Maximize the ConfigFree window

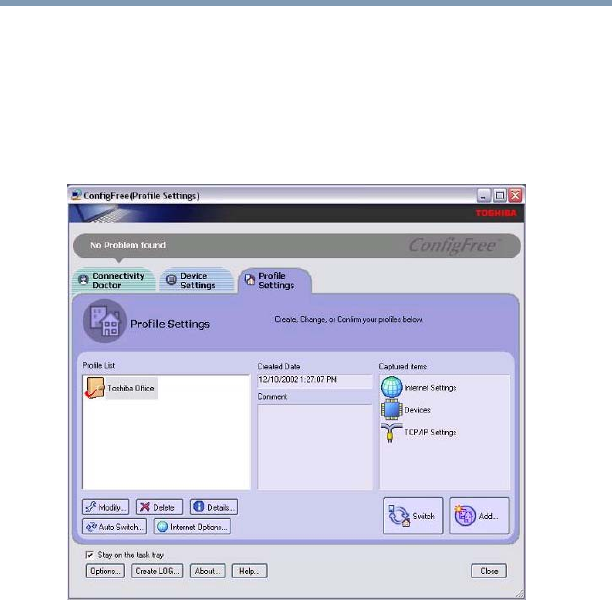pyautogui.click(x=500, y=195)
